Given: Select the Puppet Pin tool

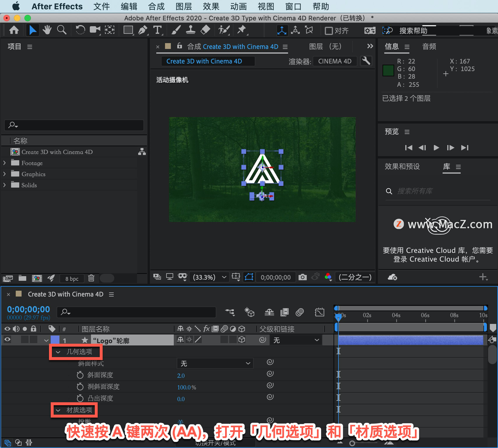Looking at the screenshot, I should pos(242,30).
